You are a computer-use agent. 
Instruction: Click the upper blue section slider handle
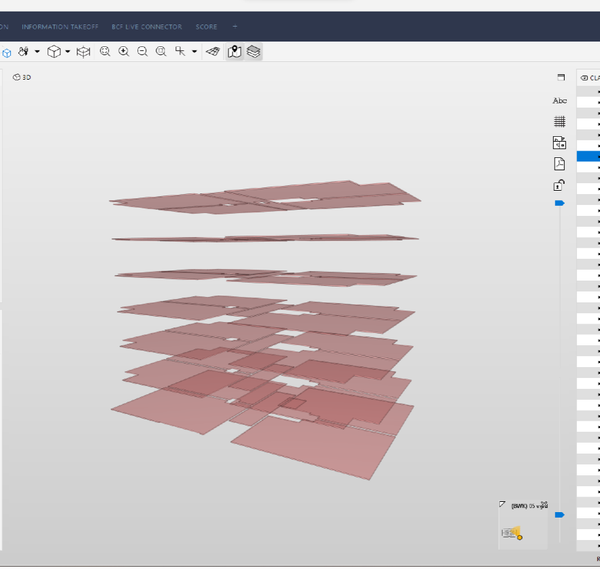tap(560, 203)
